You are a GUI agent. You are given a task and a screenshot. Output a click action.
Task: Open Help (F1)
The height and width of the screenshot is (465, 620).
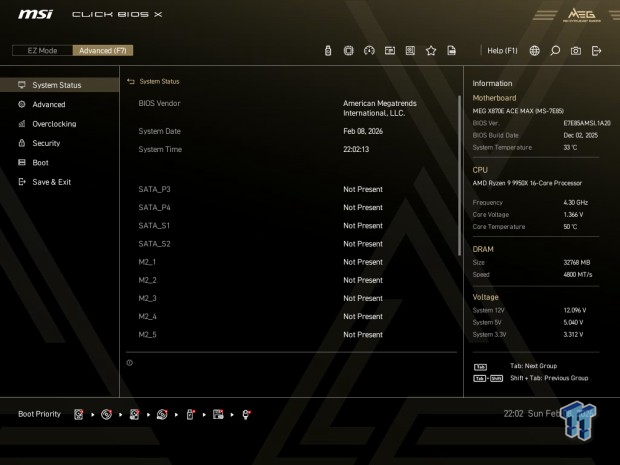point(502,51)
